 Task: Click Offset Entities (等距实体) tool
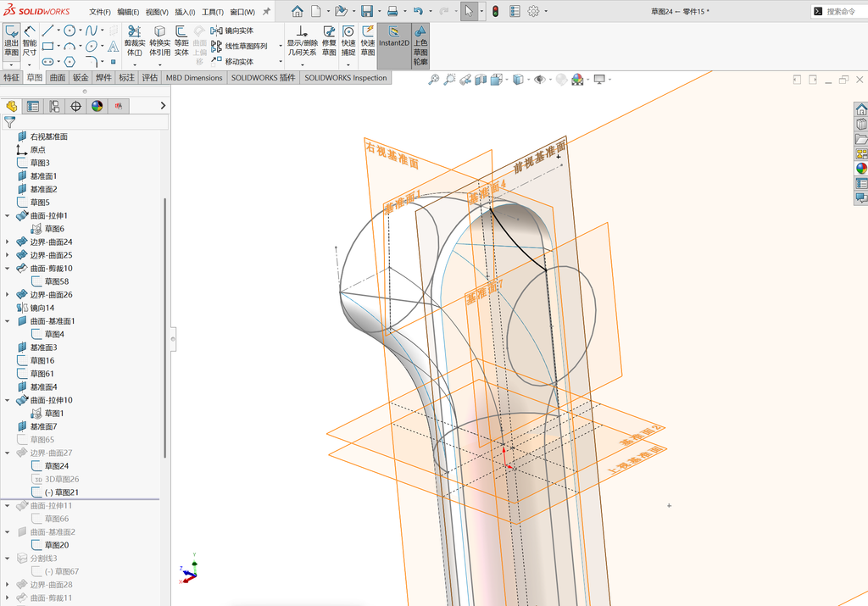click(181, 42)
